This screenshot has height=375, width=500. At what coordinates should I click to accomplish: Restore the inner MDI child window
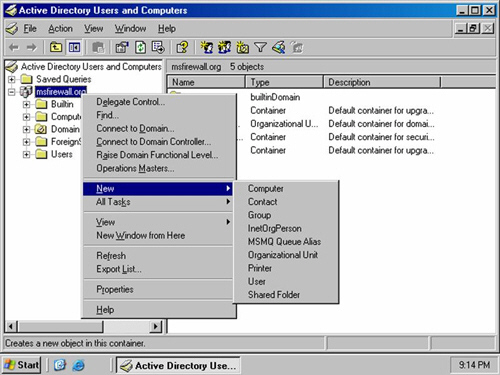click(474, 29)
